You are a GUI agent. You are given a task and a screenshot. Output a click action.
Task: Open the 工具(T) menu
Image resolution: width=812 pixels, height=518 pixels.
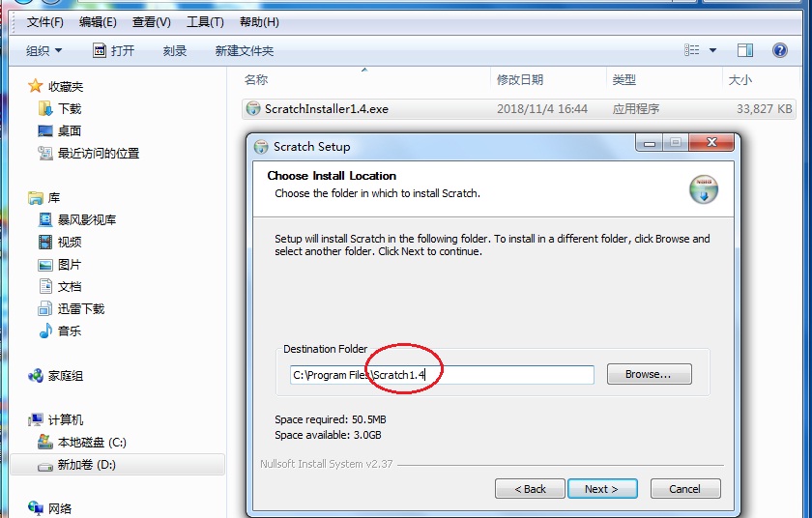[x=205, y=22]
